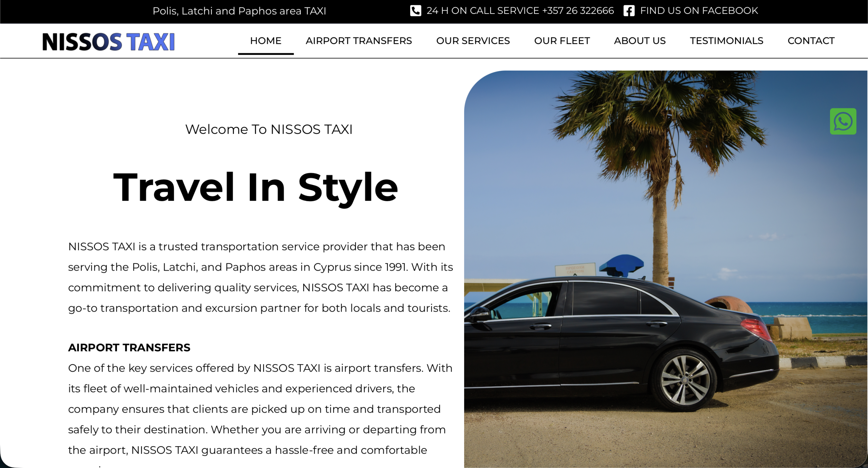Open OUR SERVICES from navigation

[x=473, y=41]
